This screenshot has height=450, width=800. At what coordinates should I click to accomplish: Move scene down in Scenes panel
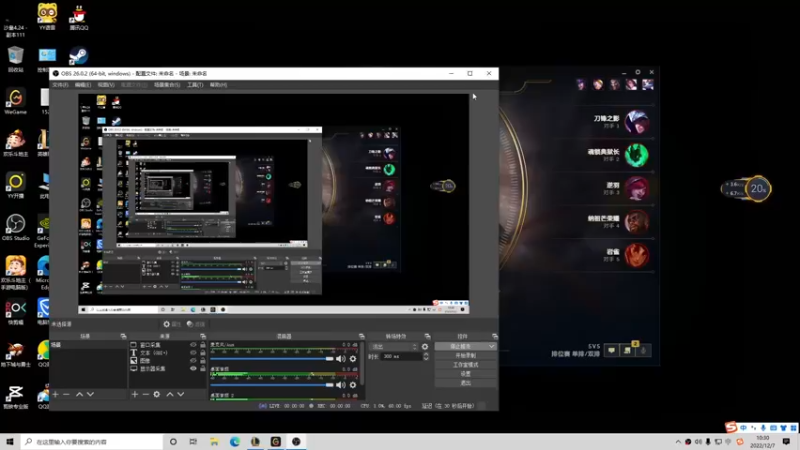(90, 394)
